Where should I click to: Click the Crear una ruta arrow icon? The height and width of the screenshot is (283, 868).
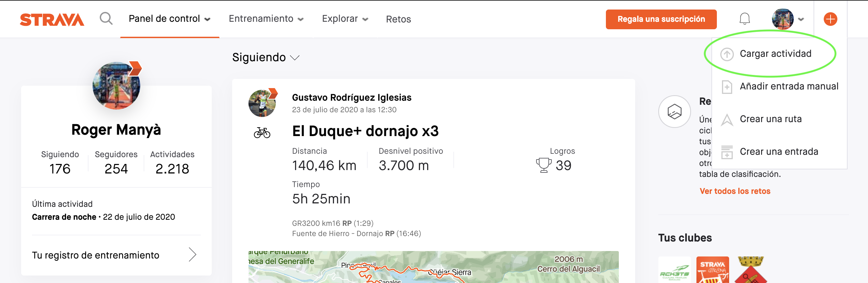pyautogui.click(x=727, y=119)
